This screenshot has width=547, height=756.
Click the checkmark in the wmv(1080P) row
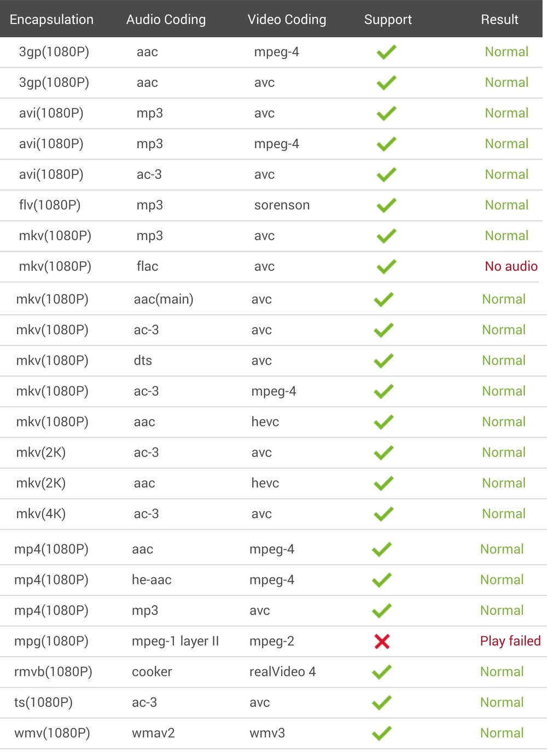click(x=382, y=733)
